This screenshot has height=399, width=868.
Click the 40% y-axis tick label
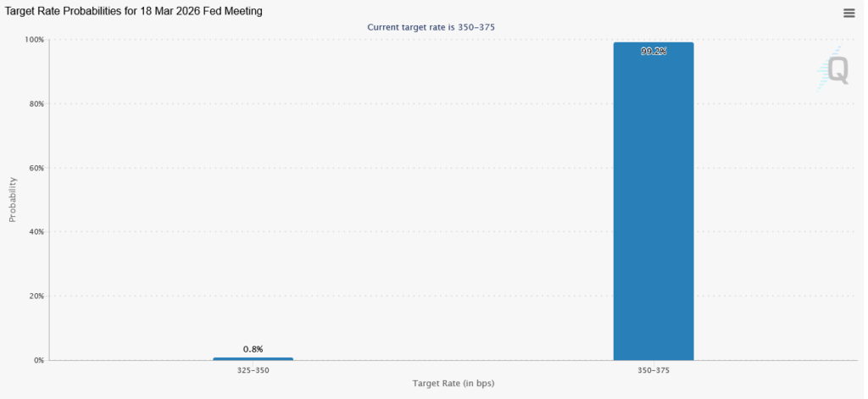click(x=36, y=232)
